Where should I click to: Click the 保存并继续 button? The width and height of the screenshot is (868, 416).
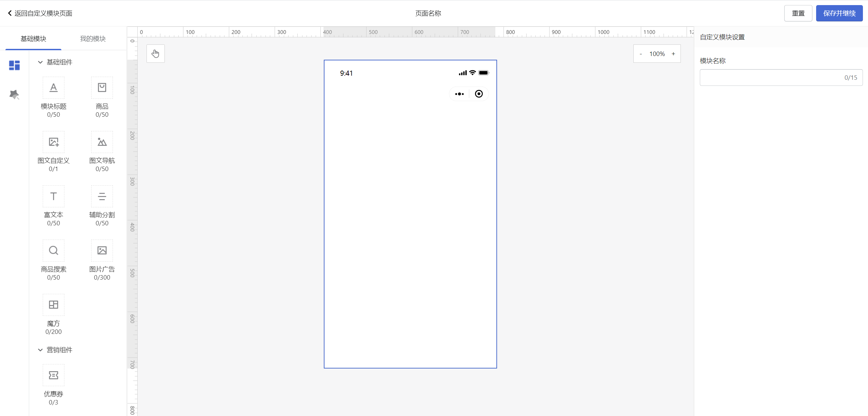pos(839,13)
